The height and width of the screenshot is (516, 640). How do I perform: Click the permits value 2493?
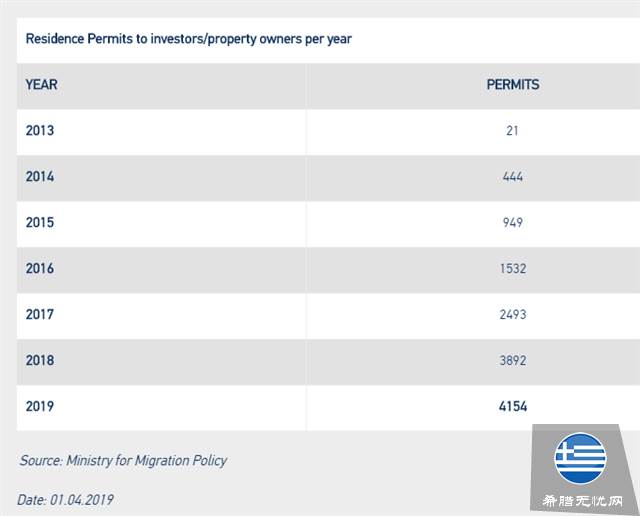click(513, 315)
